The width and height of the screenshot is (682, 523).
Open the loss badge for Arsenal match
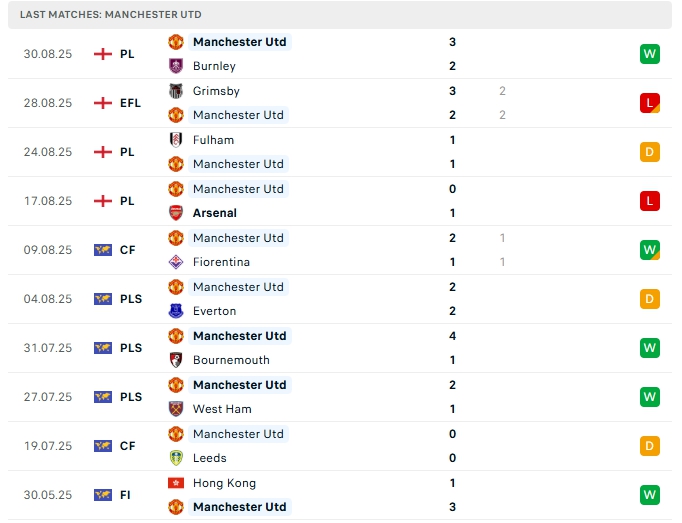(650, 201)
